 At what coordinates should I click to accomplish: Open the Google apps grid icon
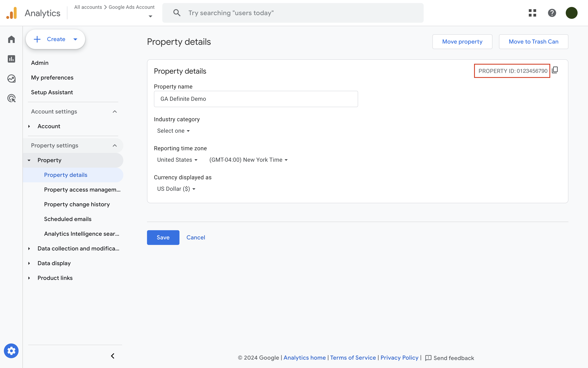click(x=532, y=13)
